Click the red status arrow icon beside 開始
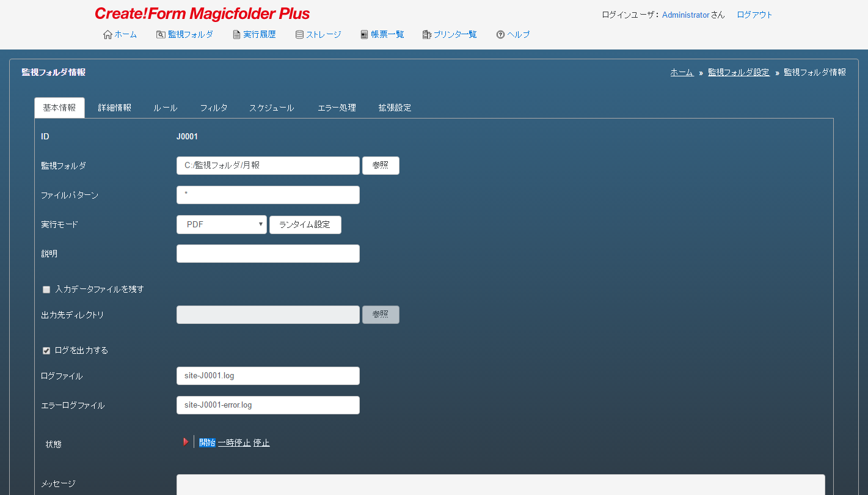Image resolution: width=868 pixels, height=495 pixels. tap(186, 442)
